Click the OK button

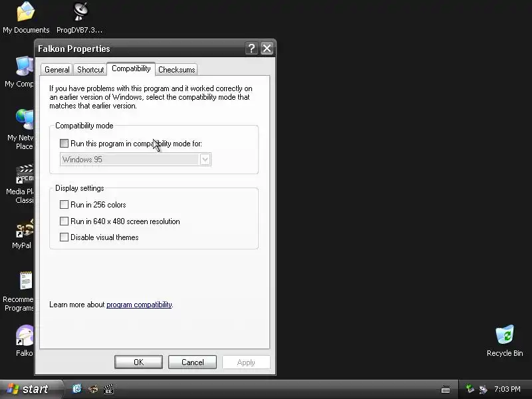point(138,362)
